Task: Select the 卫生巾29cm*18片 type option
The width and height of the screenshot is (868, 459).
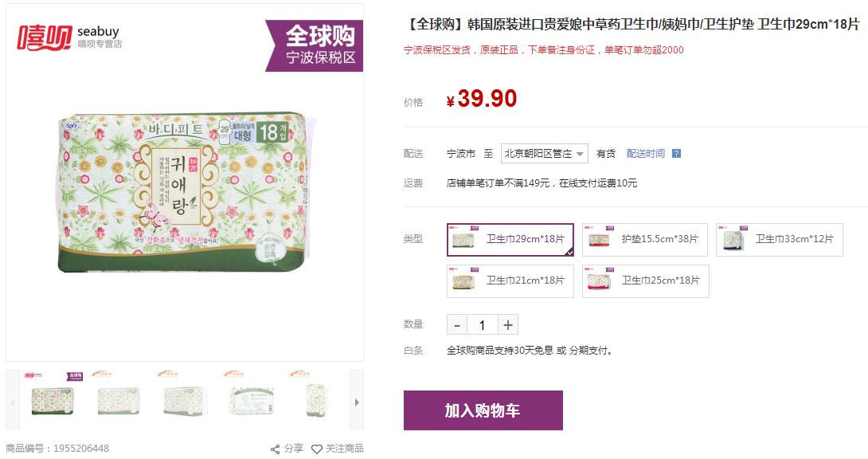Action: click(x=510, y=239)
